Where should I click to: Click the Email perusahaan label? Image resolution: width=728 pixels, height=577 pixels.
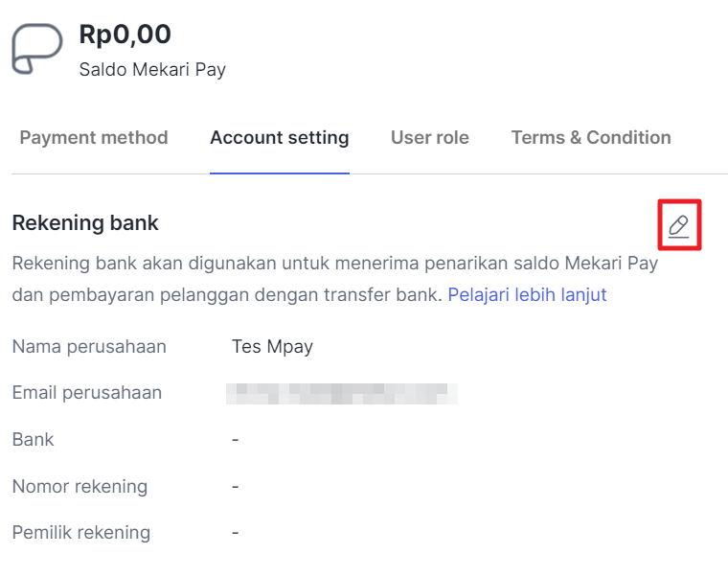[87, 393]
